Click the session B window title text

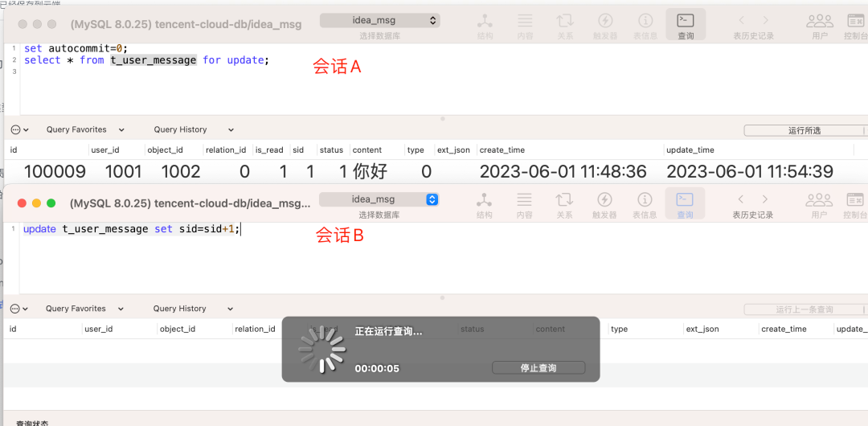click(x=190, y=203)
